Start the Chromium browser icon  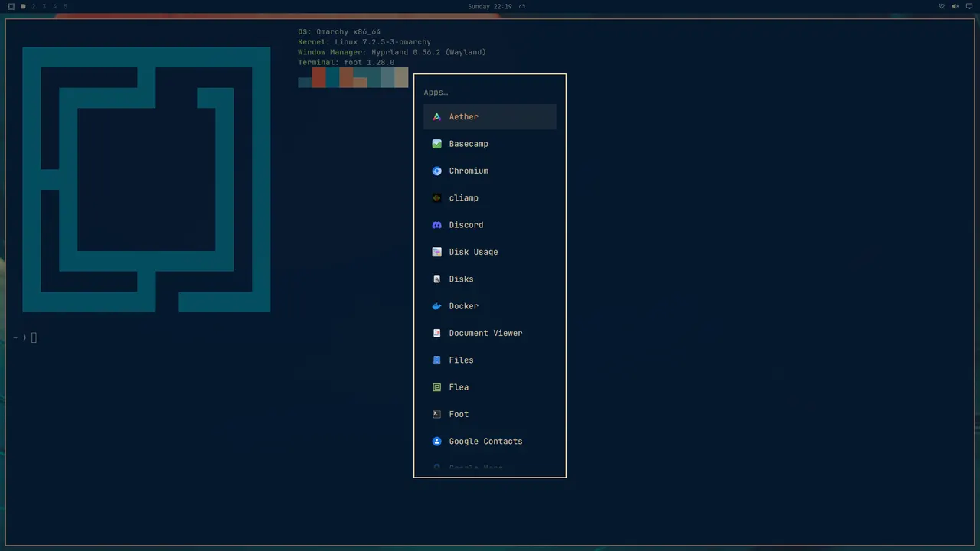click(436, 171)
